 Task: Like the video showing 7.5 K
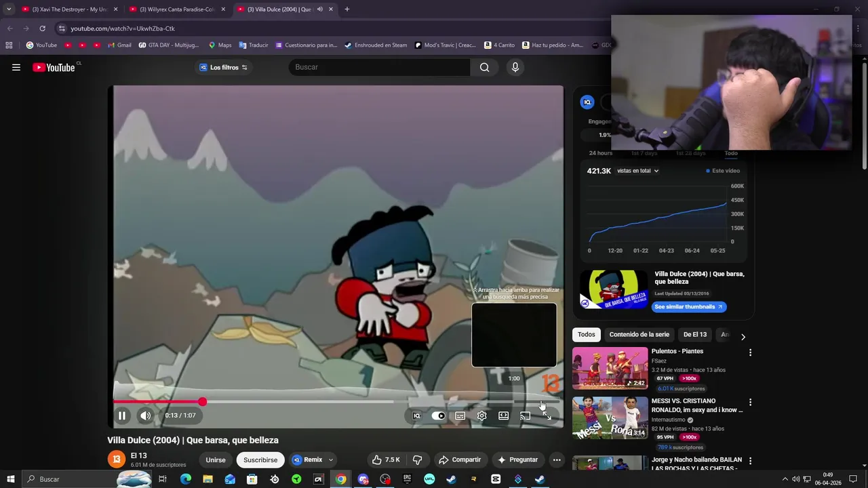[x=386, y=460]
